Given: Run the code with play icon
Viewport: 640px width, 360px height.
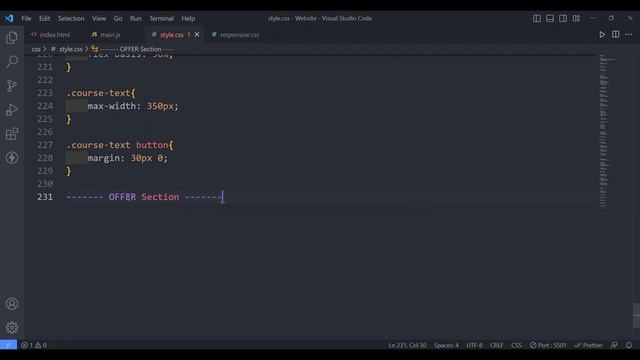Looking at the screenshot, I should click(602, 35).
